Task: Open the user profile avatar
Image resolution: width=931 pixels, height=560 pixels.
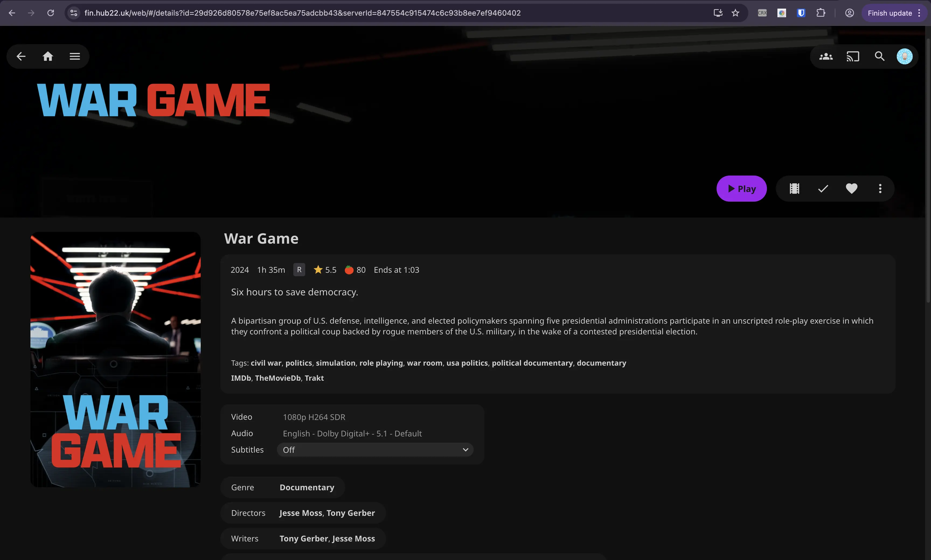Action: [x=905, y=56]
